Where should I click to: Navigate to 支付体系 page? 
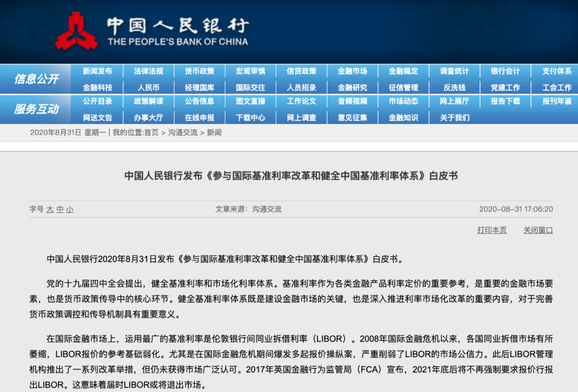[557, 71]
